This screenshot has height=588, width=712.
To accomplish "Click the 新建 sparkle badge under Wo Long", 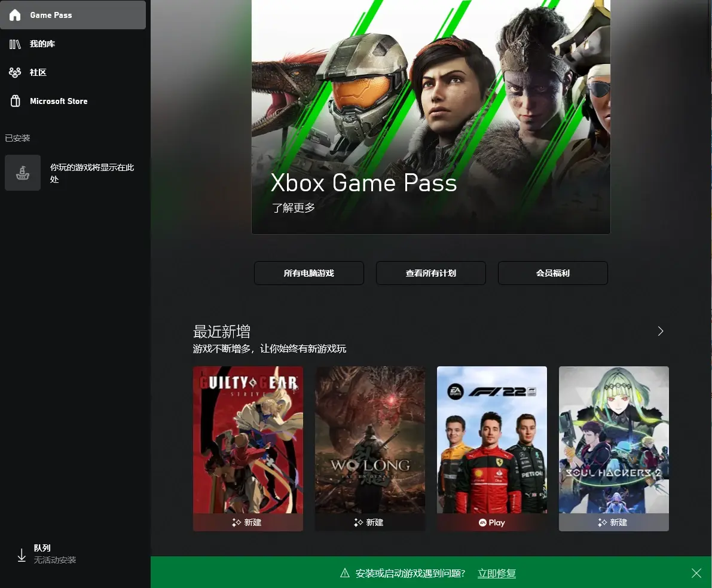I will 369,523.
